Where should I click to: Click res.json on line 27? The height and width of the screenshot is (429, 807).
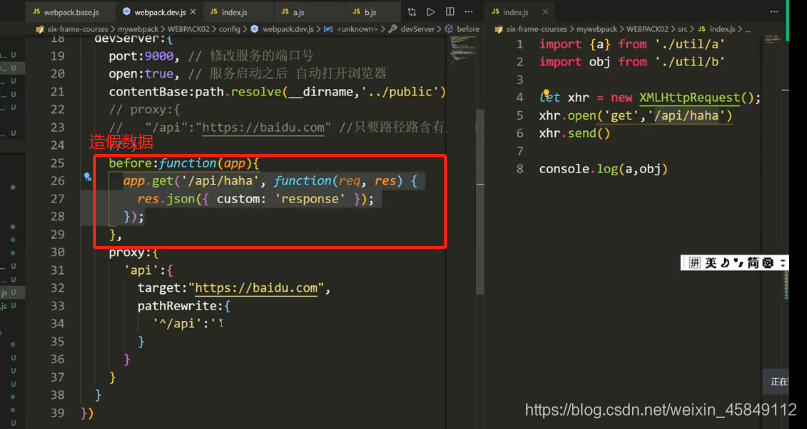click(164, 199)
